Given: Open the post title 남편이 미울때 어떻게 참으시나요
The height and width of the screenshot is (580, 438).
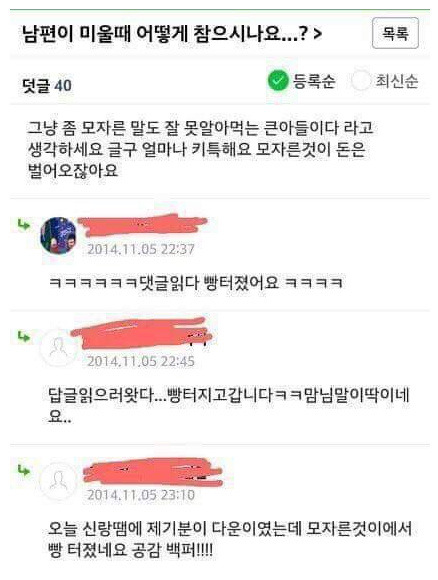Looking at the screenshot, I should click(x=165, y=34).
